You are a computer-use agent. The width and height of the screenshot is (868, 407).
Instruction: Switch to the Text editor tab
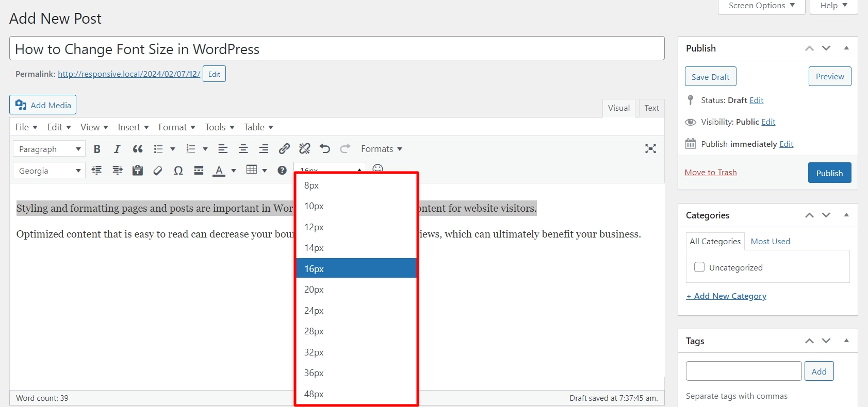(x=651, y=108)
